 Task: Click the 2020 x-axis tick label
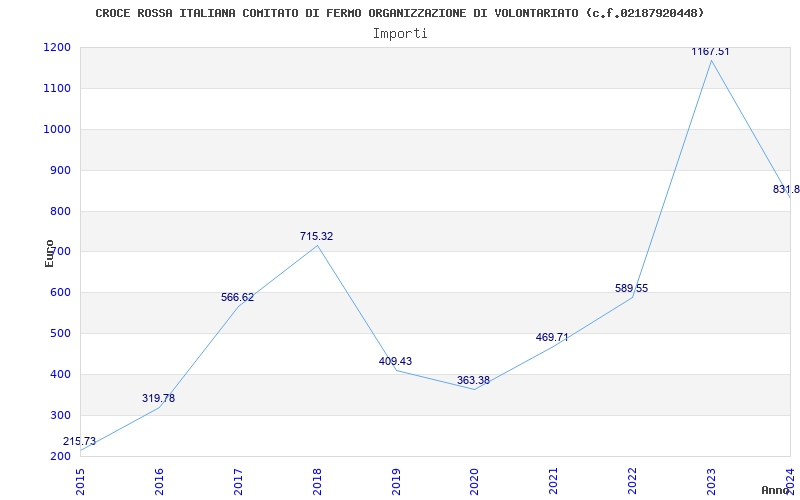tap(474, 482)
